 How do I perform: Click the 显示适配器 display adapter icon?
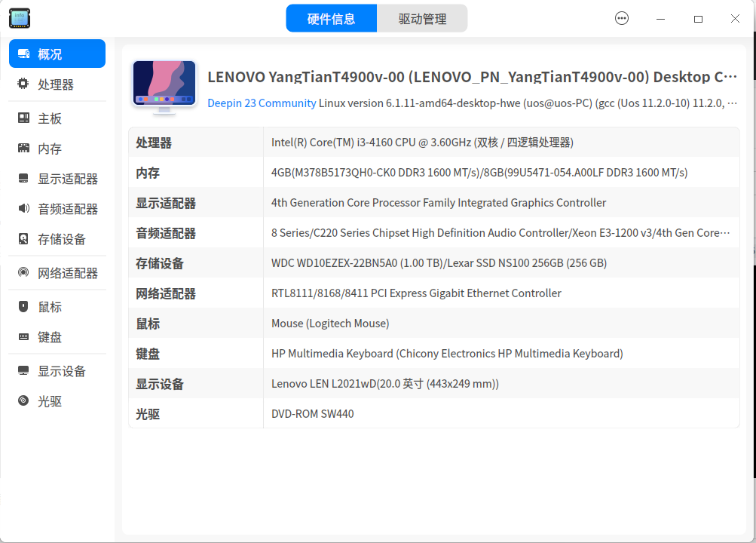pyautogui.click(x=23, y=179)
